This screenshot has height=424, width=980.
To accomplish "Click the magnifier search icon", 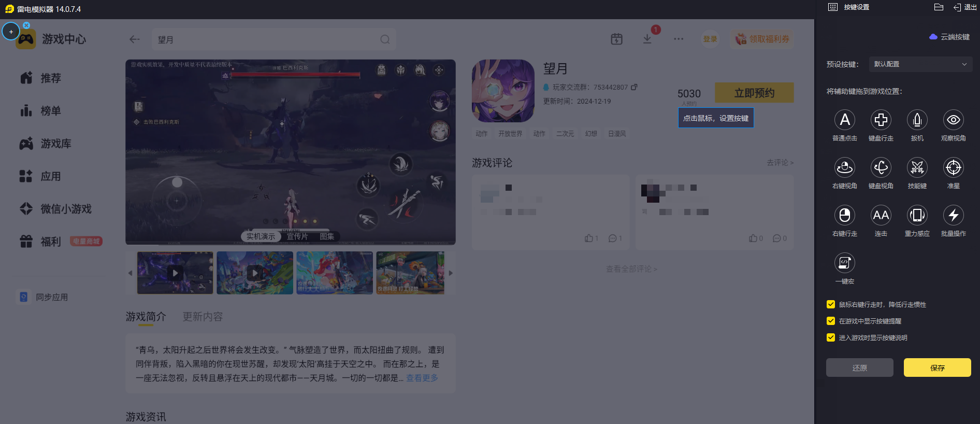I will [x=385, y=39].
